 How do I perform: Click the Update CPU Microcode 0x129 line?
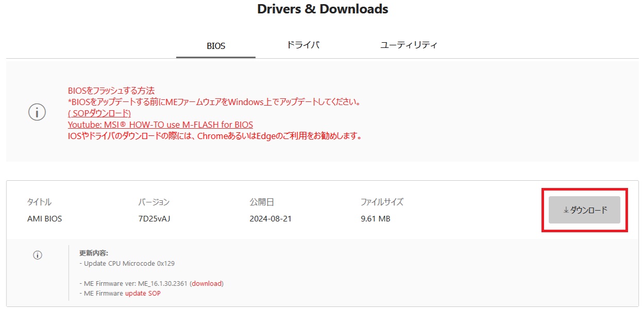pos(127,264)
